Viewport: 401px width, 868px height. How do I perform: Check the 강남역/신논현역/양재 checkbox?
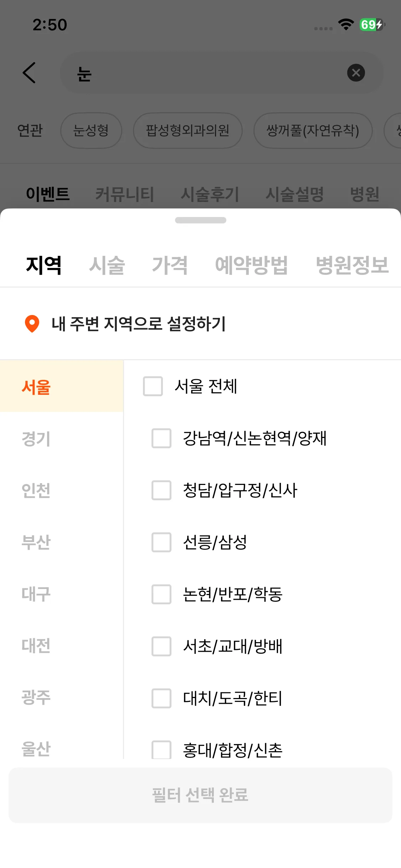[x=161, y=438]
